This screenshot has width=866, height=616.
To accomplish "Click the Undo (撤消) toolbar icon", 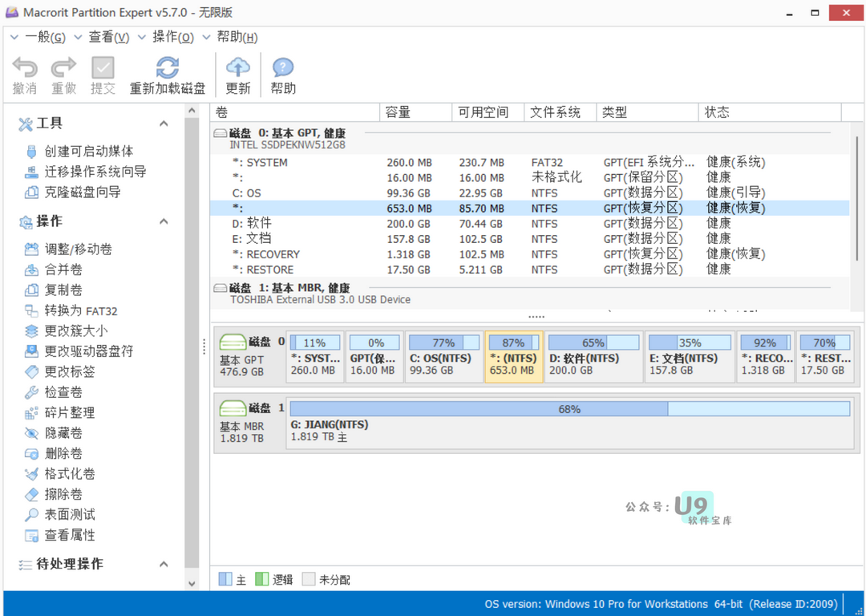I will [x=25, y=68].
